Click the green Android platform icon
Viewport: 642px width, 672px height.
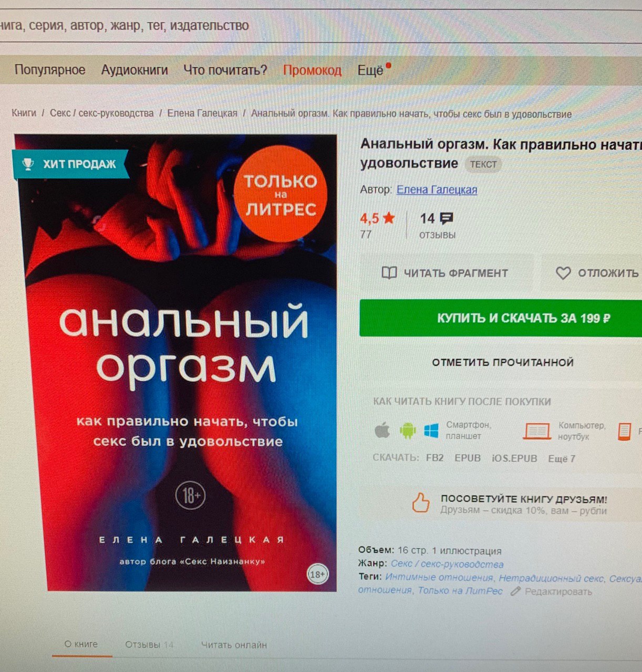[x=407, y=430]
